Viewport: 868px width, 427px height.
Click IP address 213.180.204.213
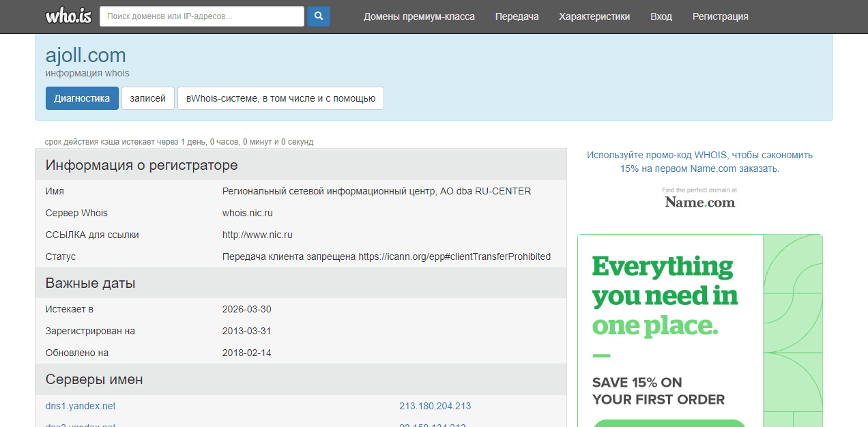pyautogui.click(x=435, y=406)
